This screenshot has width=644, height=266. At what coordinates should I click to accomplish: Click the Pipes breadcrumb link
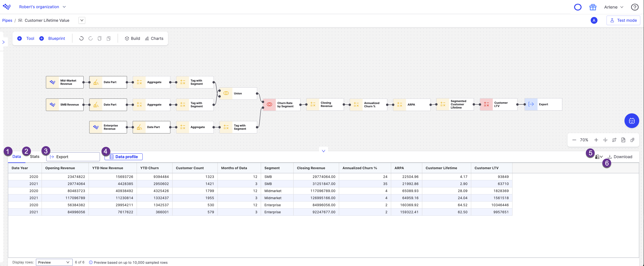pos(7,20)
